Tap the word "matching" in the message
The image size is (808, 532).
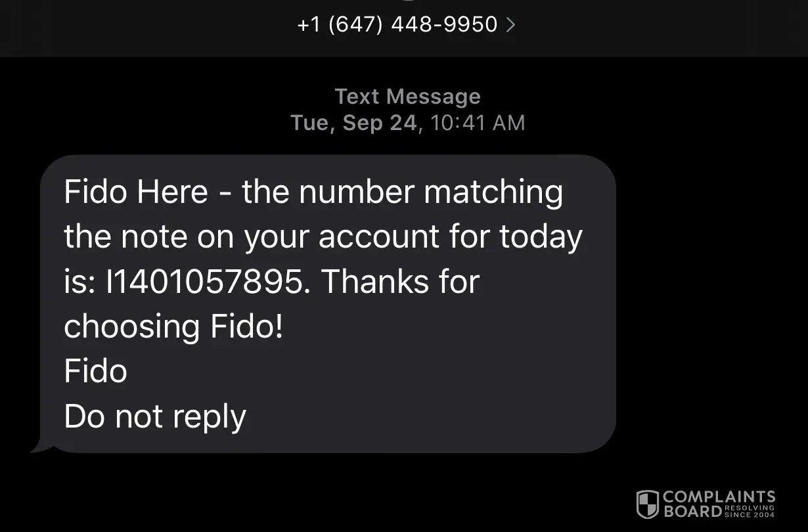coord(493,192)
